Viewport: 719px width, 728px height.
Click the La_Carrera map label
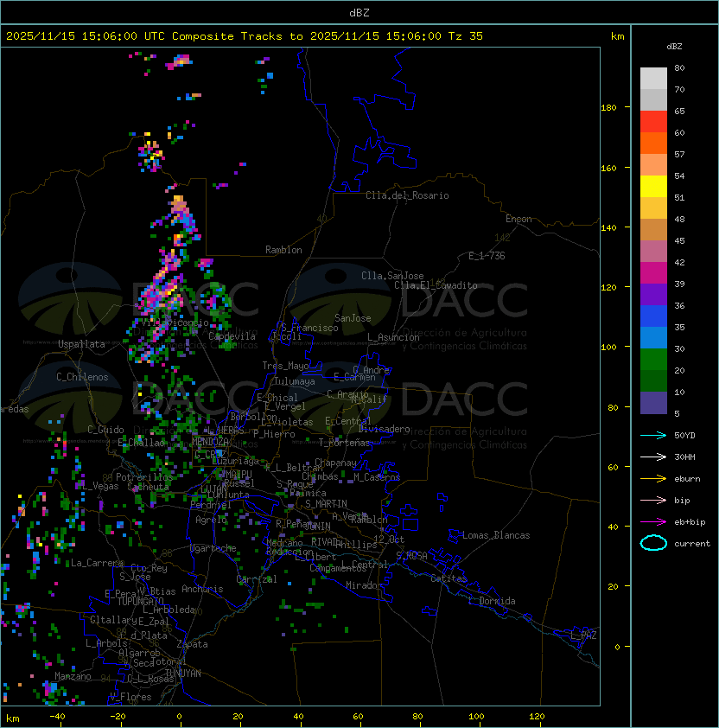click(97, 563)
